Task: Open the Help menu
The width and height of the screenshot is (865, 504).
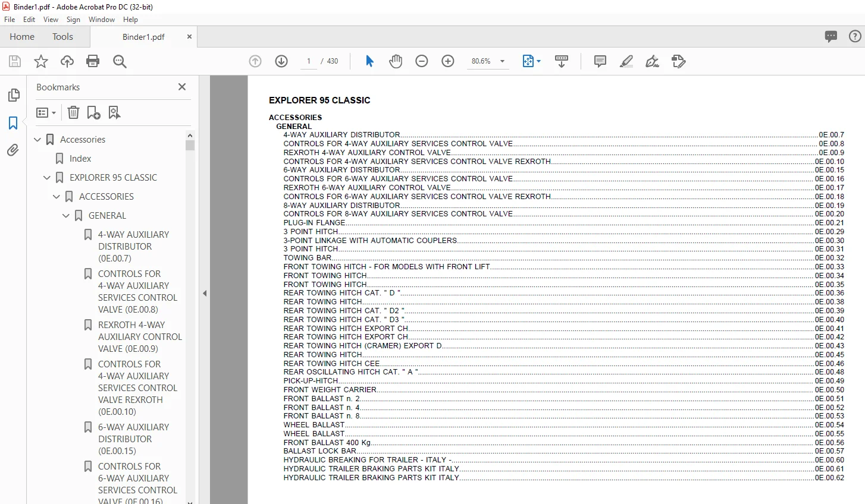Action: (x=130, y=20)
